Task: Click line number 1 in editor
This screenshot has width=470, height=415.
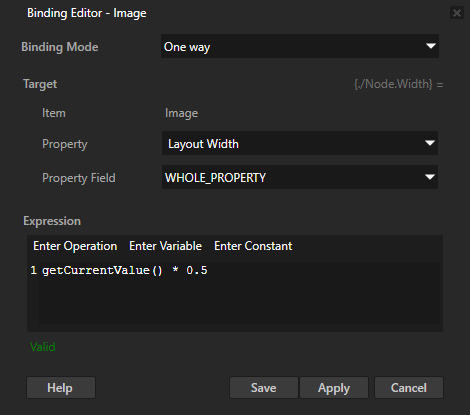Action: pos(33,270)
